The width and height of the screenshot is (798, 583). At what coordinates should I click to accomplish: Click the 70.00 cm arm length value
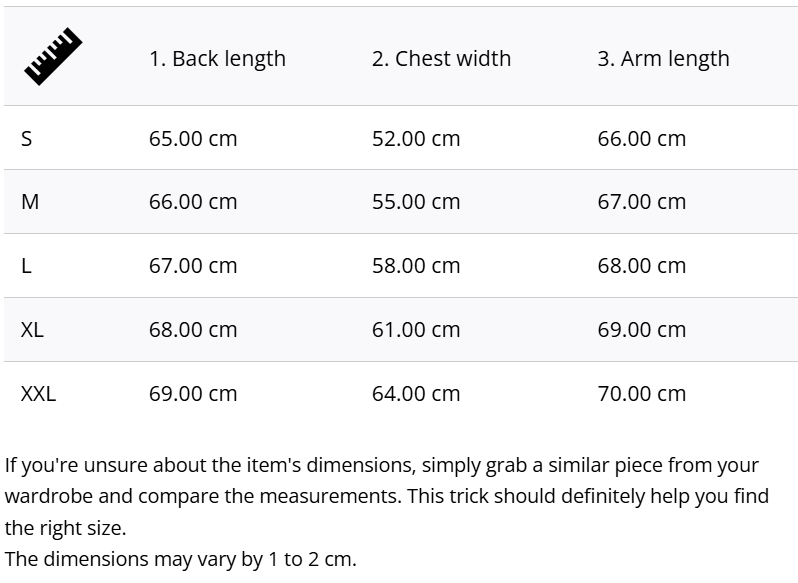pyautogui.click(x=642, y=394)
